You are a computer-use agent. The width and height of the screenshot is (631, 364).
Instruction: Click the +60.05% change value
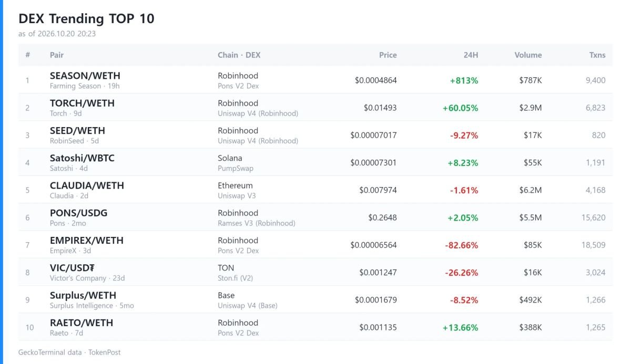click(461, 108)
